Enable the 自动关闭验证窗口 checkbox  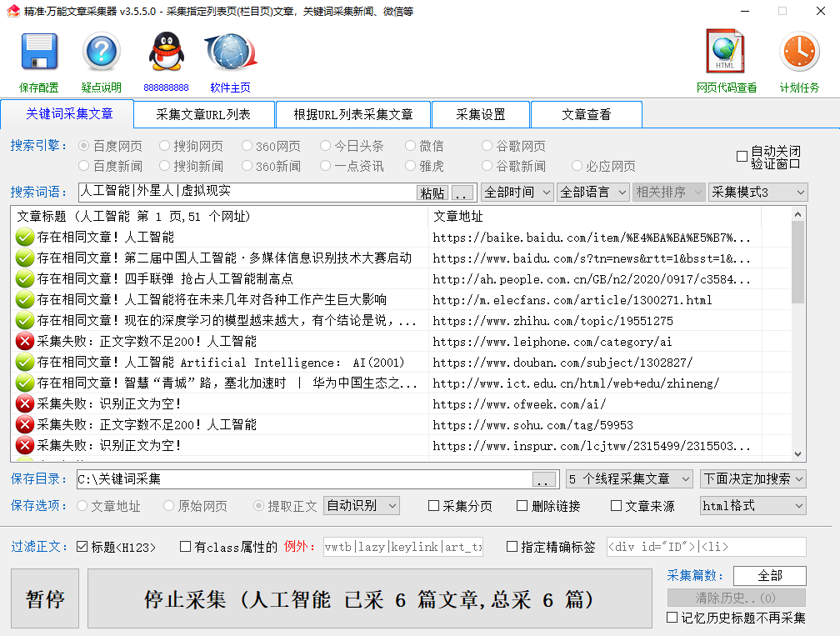click(x=740, y=155)
